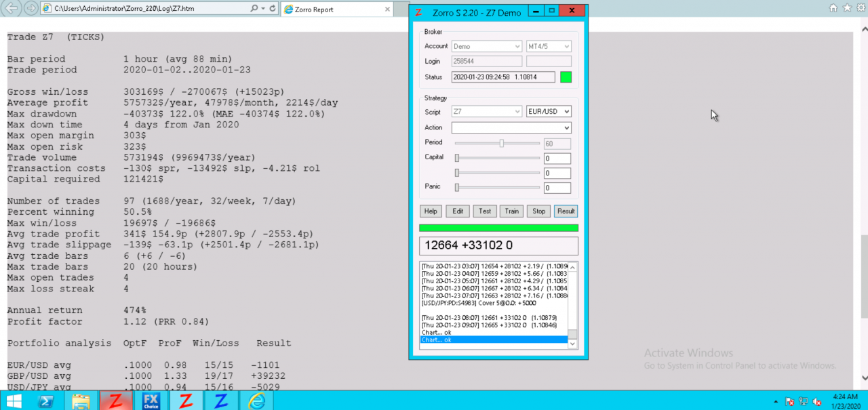Click the Period value field showing 60

(557, 144)
